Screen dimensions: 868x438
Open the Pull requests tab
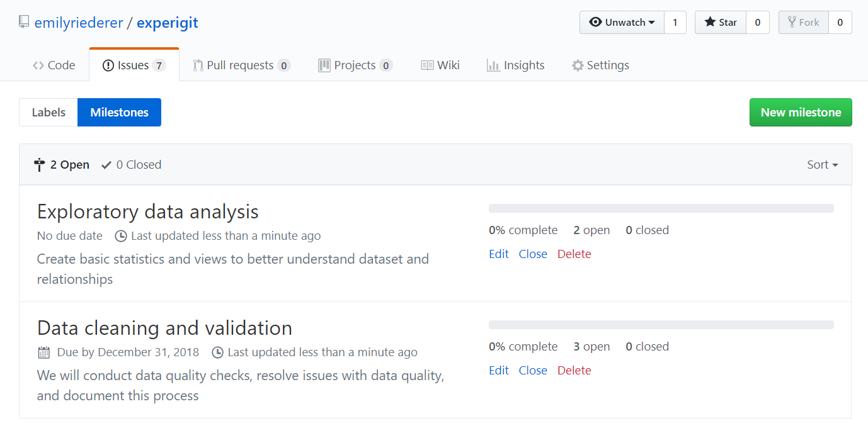(x=241, y=65)
